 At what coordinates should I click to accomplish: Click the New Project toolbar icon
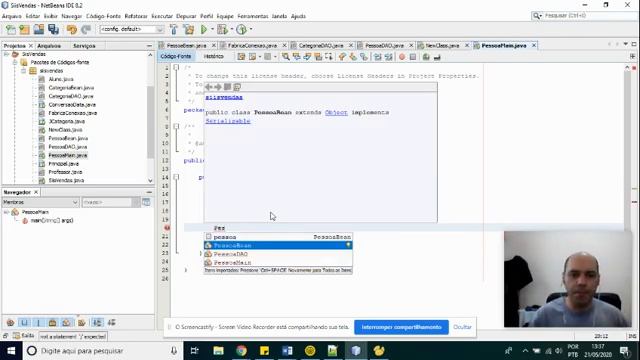[24, 29]
